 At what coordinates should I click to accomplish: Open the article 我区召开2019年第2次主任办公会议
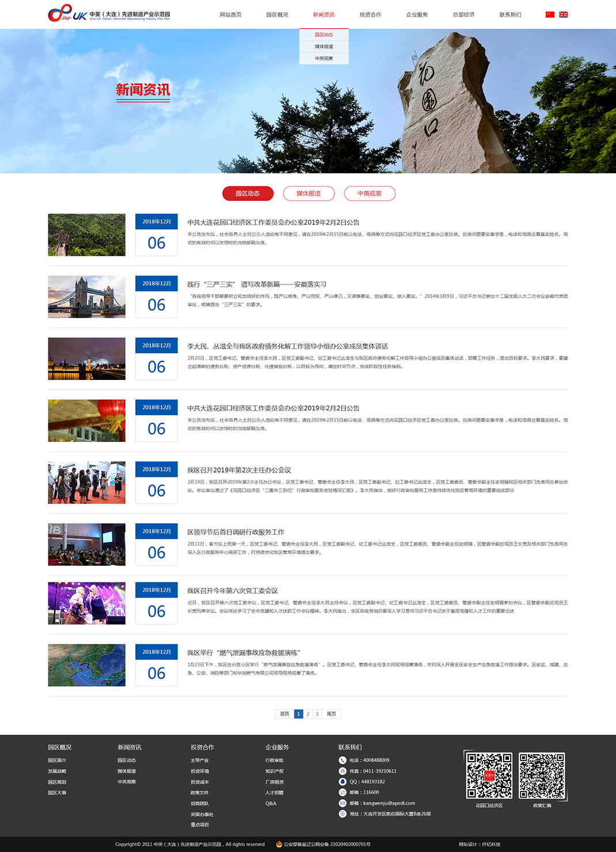tap(239, 470)
